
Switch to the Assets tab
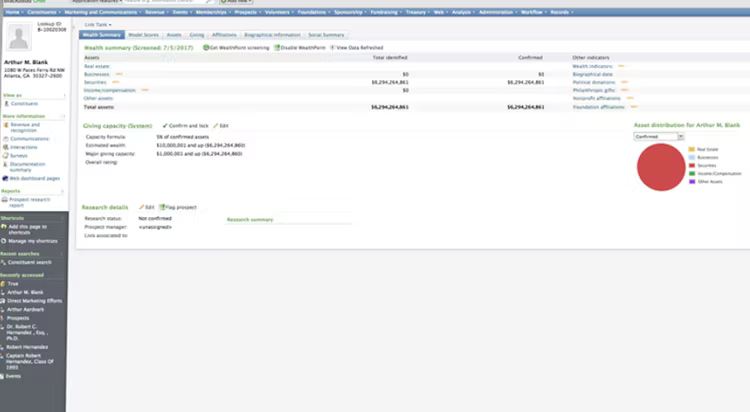(174, 35)
